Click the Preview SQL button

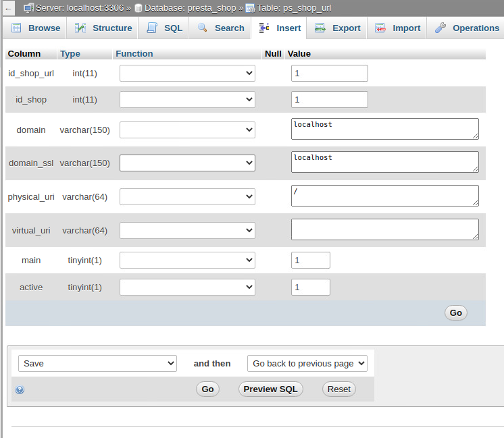[271, 389]
